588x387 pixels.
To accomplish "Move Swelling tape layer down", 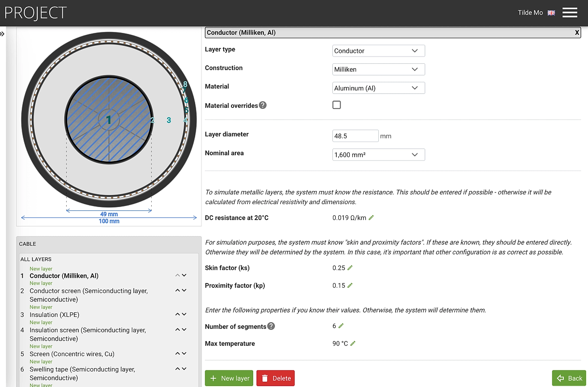I will (x=184, y=369).
